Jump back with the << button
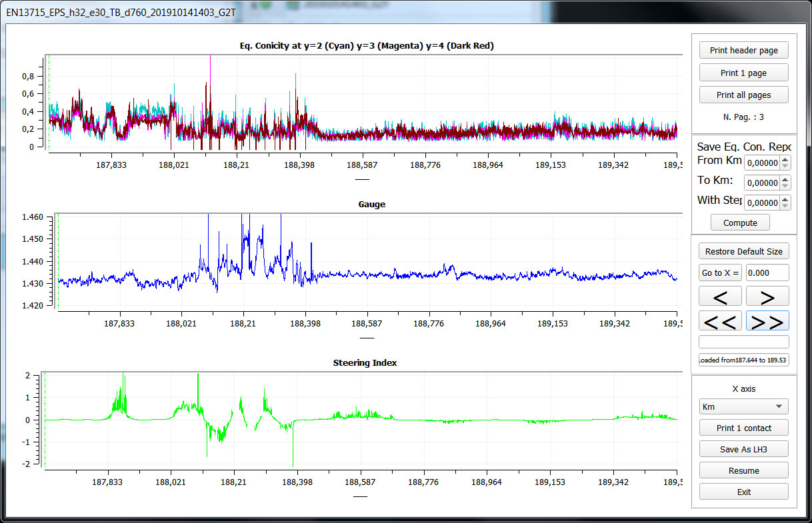 [720, 321]
